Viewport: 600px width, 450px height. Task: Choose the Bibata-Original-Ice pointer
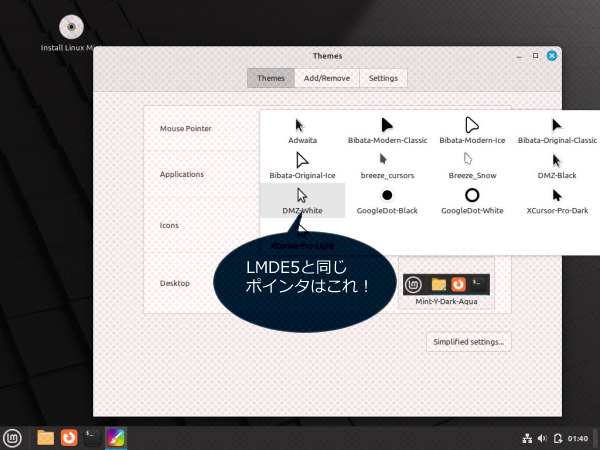[302, 166]
